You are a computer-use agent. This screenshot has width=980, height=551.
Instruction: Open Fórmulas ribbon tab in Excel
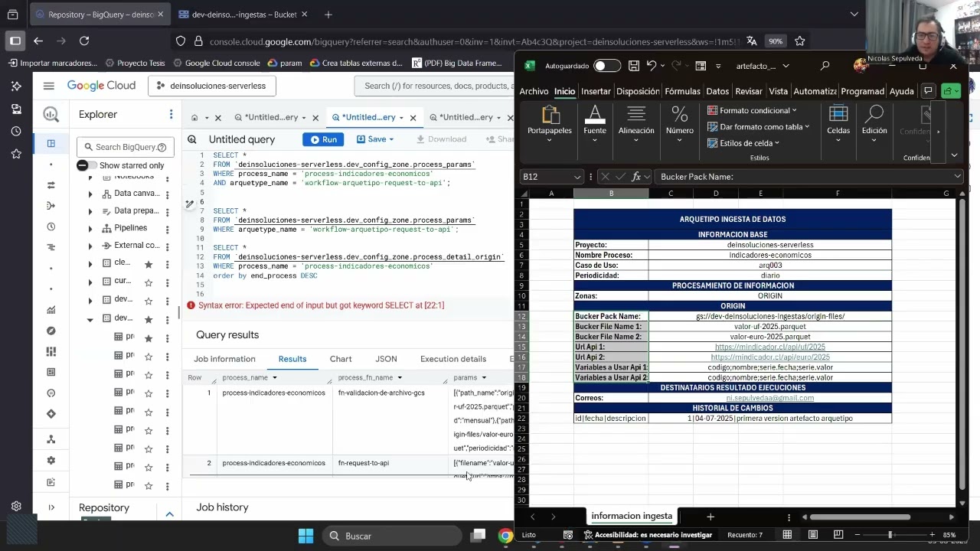pyautogui.click(x=682, y=91)
